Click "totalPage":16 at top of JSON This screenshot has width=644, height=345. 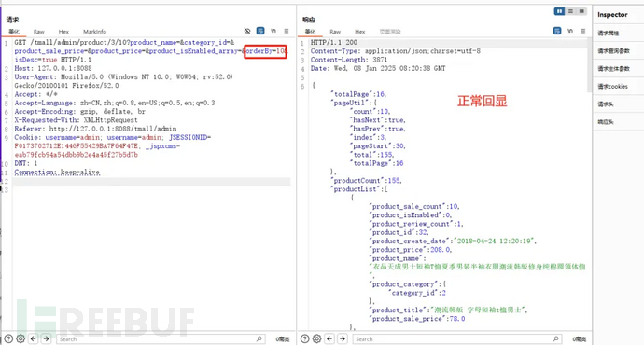click(x=358, y=94)
